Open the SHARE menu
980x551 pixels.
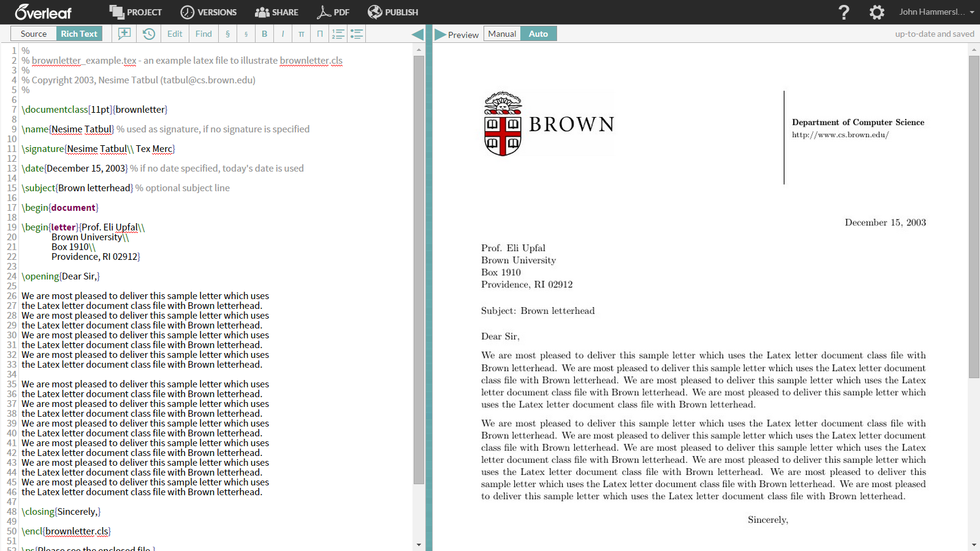pyautogui.click(x=276, y=12)
